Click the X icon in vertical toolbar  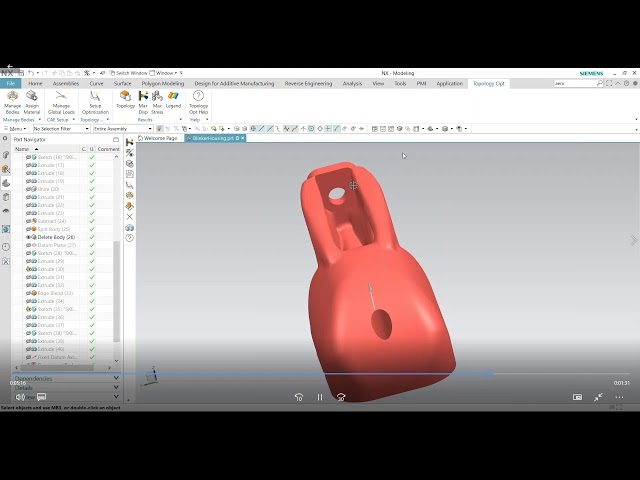129,217
